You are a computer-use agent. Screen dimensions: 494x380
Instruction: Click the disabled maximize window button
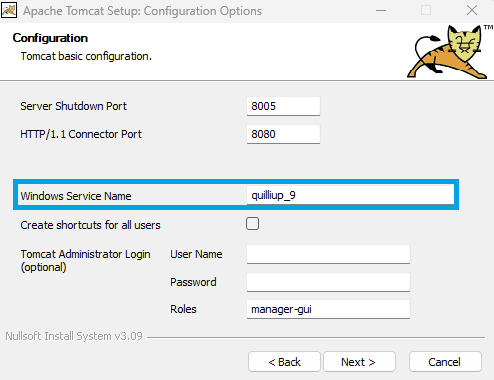tap(426, 10)
